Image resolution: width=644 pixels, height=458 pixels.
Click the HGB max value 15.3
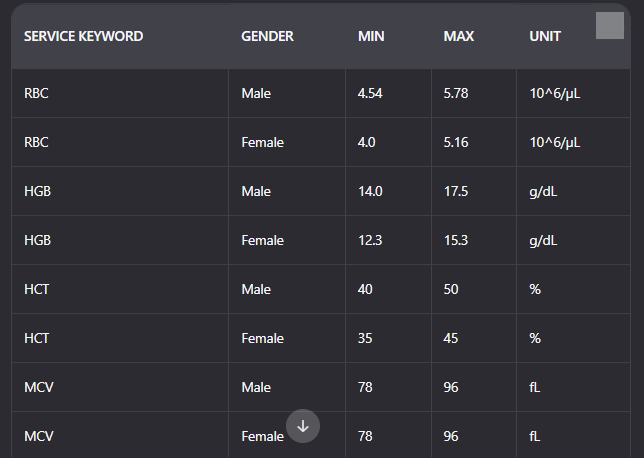456,240
